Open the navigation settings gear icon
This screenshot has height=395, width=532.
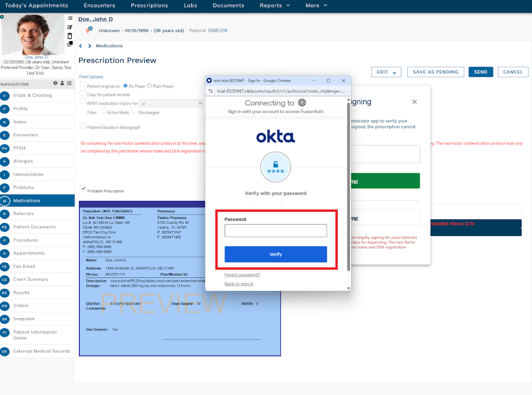[x=55, y=83]
